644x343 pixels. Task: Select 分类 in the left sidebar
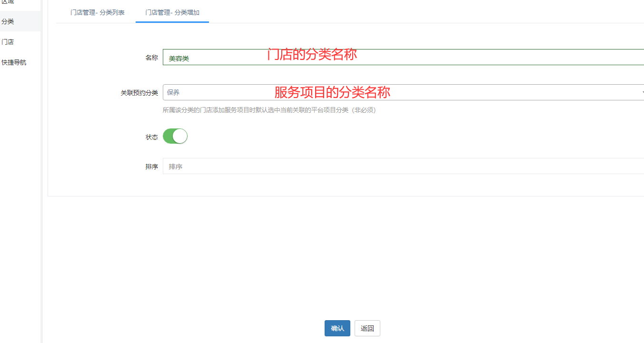pyautogui.click(x=8, y=21)
